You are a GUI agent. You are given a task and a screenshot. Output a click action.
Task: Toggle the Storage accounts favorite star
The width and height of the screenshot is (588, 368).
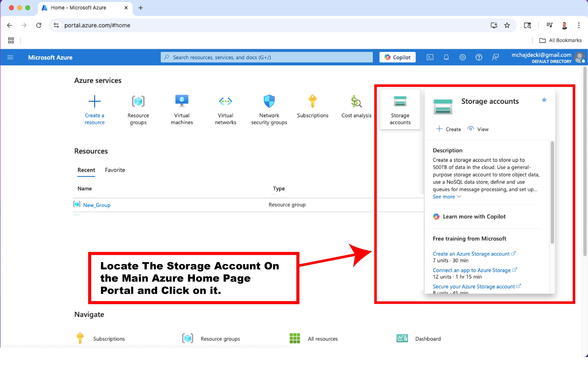tap(544, 100)
